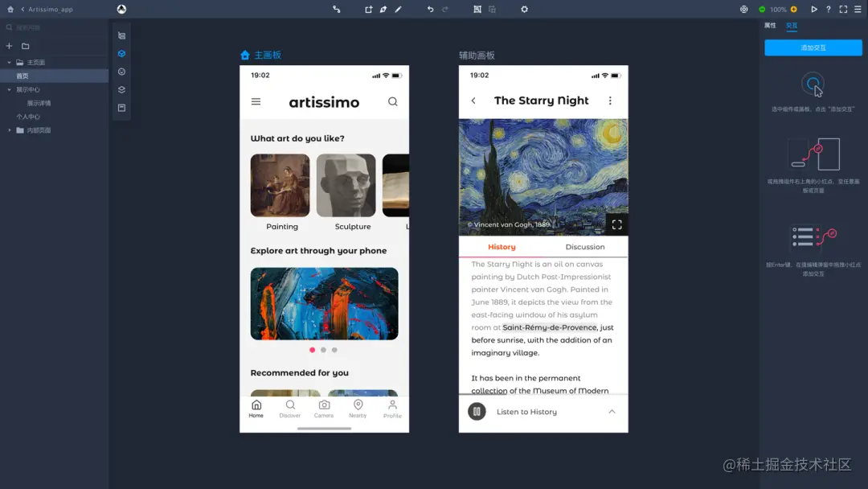Open the settings gear in top toolbar
868x489 pixels.
(x=524, y=9)
